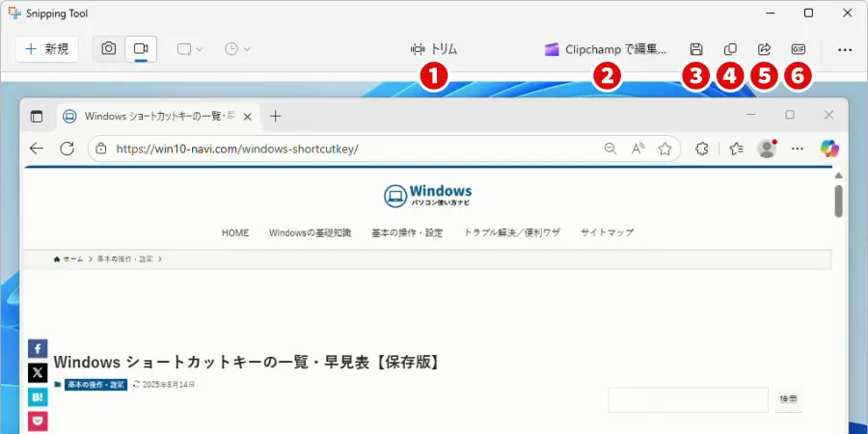Screen dimensions: 868x434
Task: Click the site info lock icon
Action: tap(100, 149)
